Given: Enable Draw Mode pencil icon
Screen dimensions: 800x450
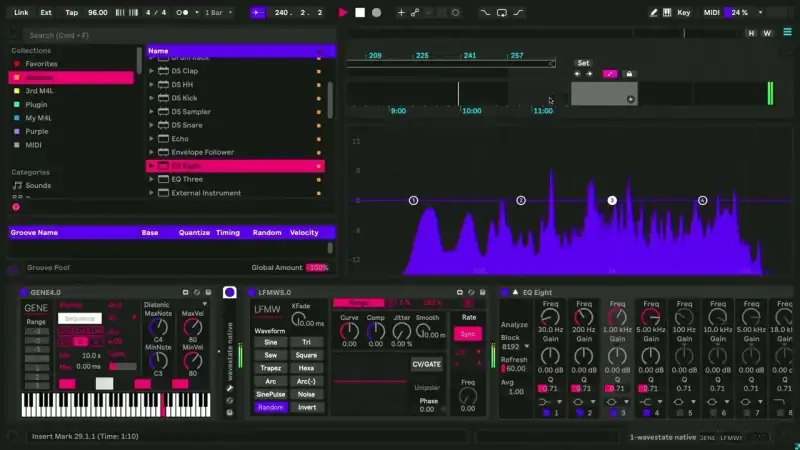Looking at the screenshot, I should 653,13.
